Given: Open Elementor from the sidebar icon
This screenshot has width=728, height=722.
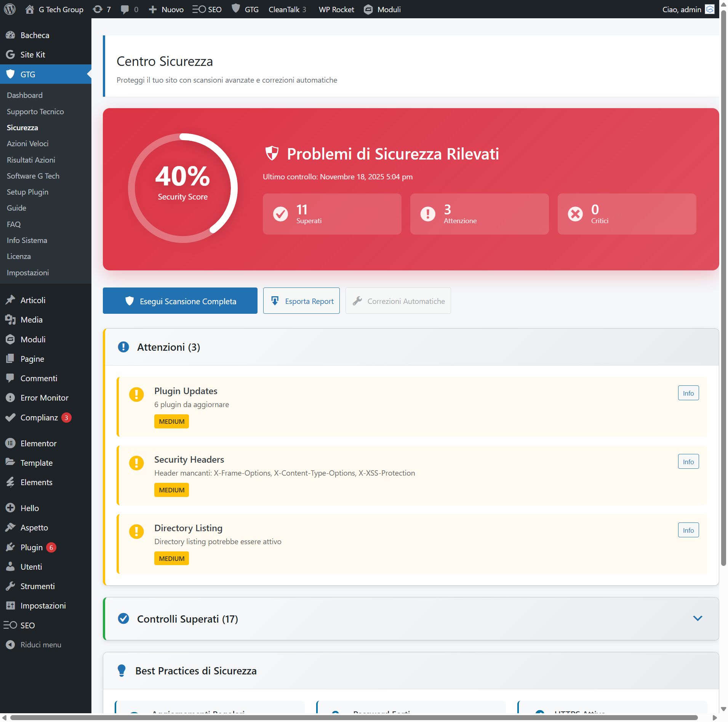Looking at the screenshot, I should click(x=10, y=443).
